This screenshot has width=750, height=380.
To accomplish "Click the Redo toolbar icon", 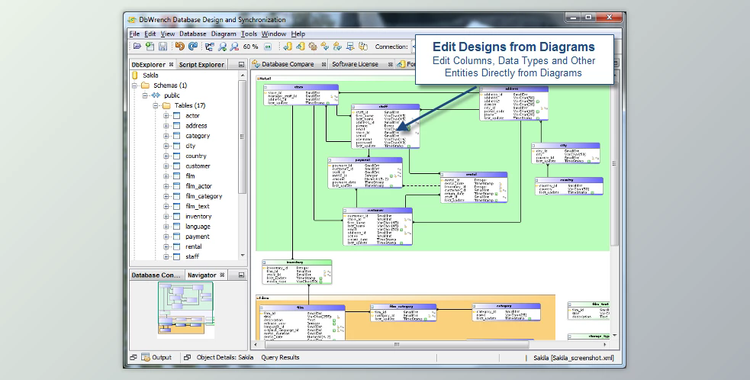I will click(x=192, y=46).
